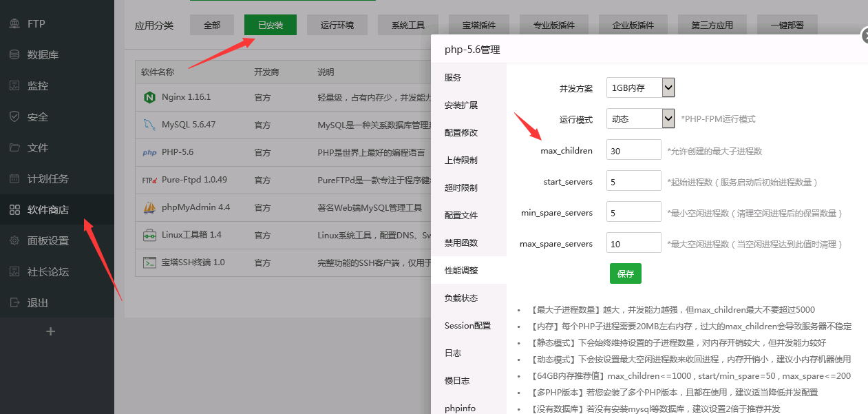Click the max_spare_servers input field
The width and height of the screenshot is (868, 414).
(x=634, y=243)
